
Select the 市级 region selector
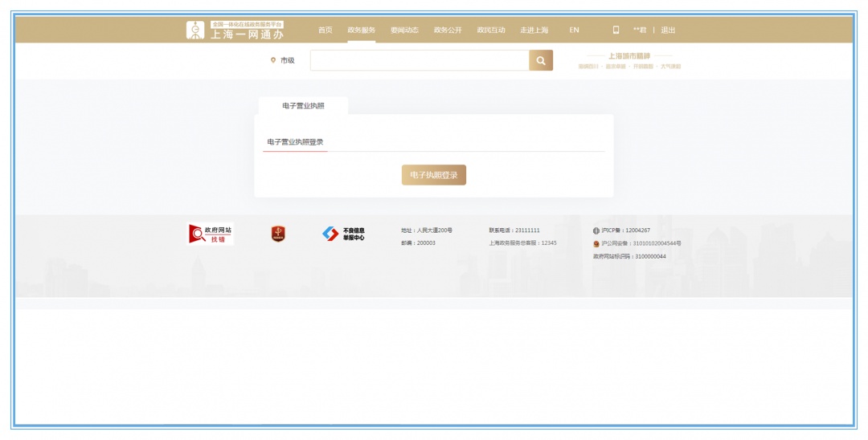point(287,61)
